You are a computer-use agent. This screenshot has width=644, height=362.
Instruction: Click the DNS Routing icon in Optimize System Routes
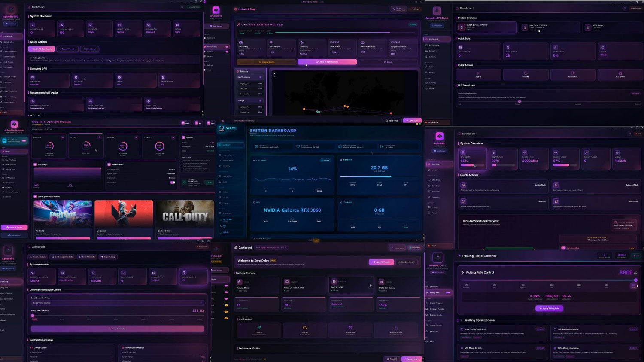[x=241, y=43]
